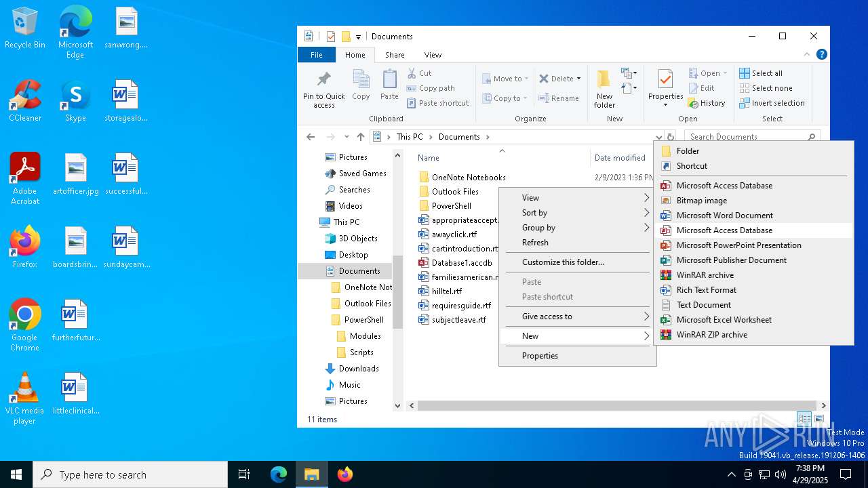Open Database1.accdb file in the list
868x488 pixels.
point(461,262)
